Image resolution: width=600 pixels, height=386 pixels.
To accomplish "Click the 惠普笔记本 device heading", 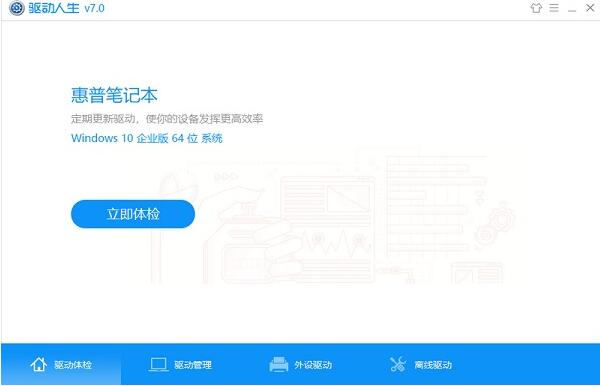I will pyautogui.click(x=114, y=95).
